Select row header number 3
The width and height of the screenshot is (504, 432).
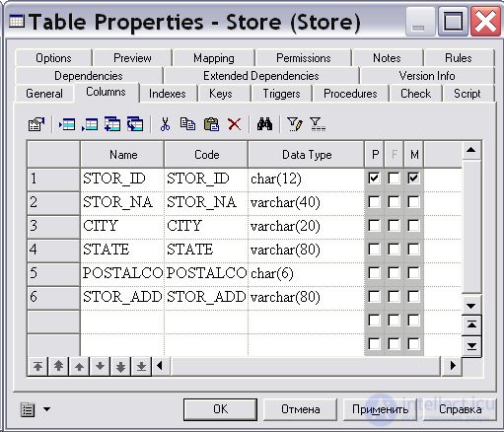coord(53,226)
